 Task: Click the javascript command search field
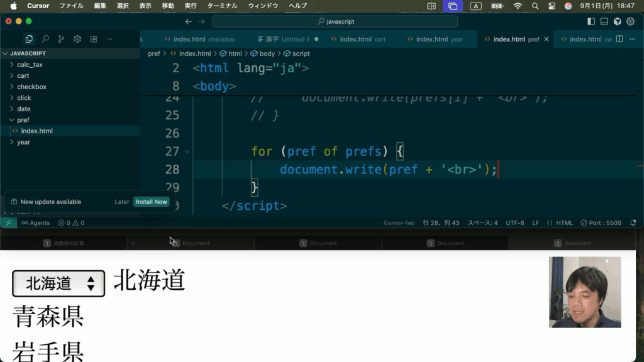(x=335, y=21)
